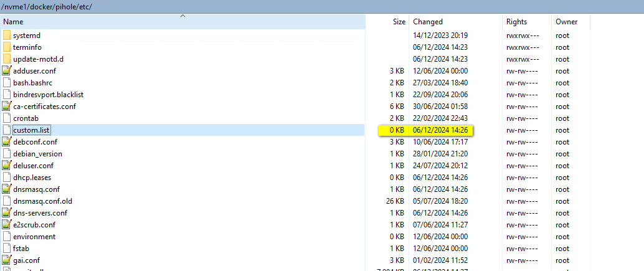Click the deluser.conf file icon
Viewport: 644px width, 271px height.
[7, 166]
